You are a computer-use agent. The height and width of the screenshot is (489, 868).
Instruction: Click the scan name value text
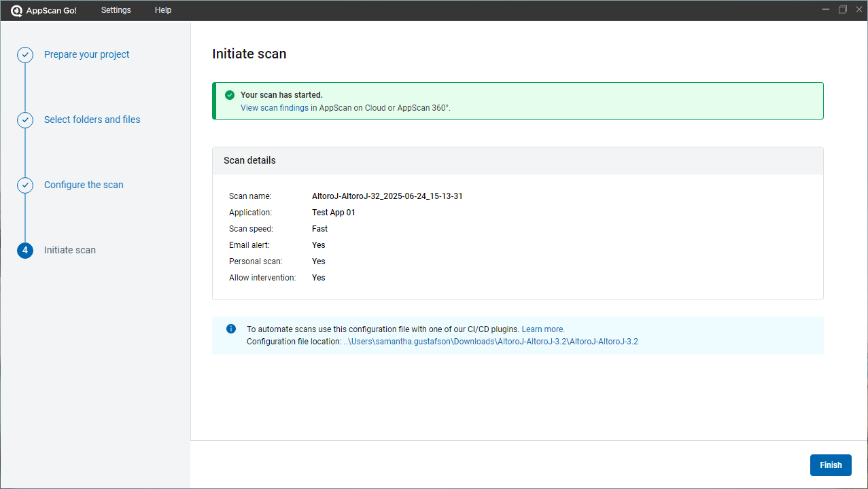point(387,196)
